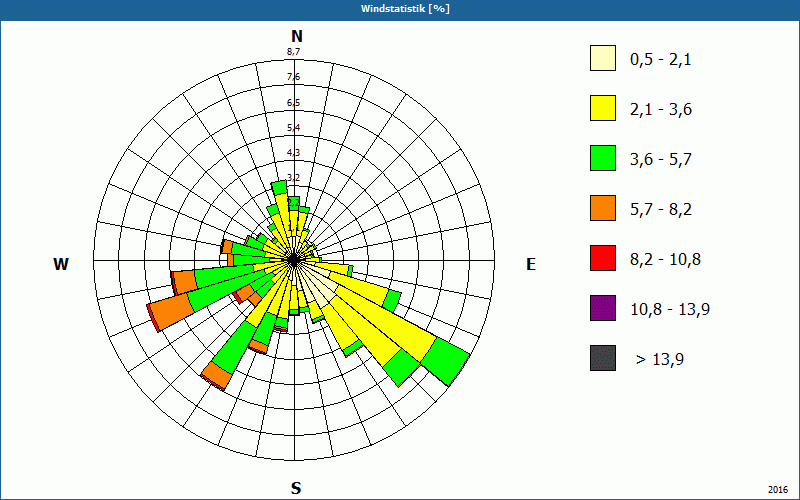Click the legend label '> 13,9'
800x500 pixels.
click(660, 360)
